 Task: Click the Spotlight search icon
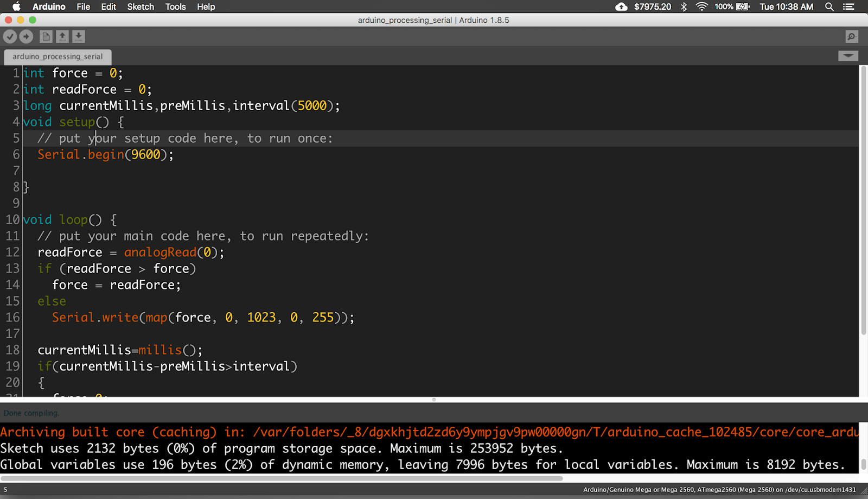[828, 7]
